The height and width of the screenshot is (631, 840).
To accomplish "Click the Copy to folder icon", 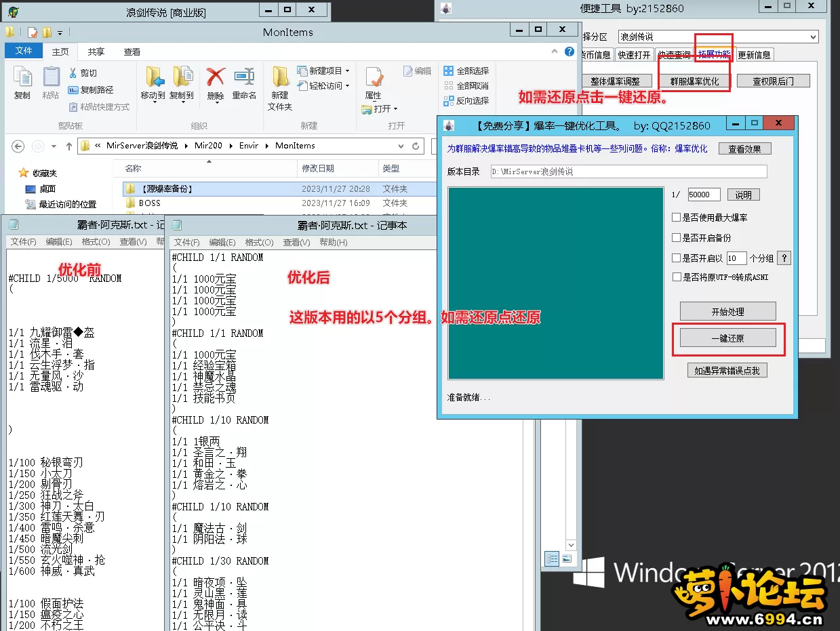I will pyautogui.click(x=182, y=77).
